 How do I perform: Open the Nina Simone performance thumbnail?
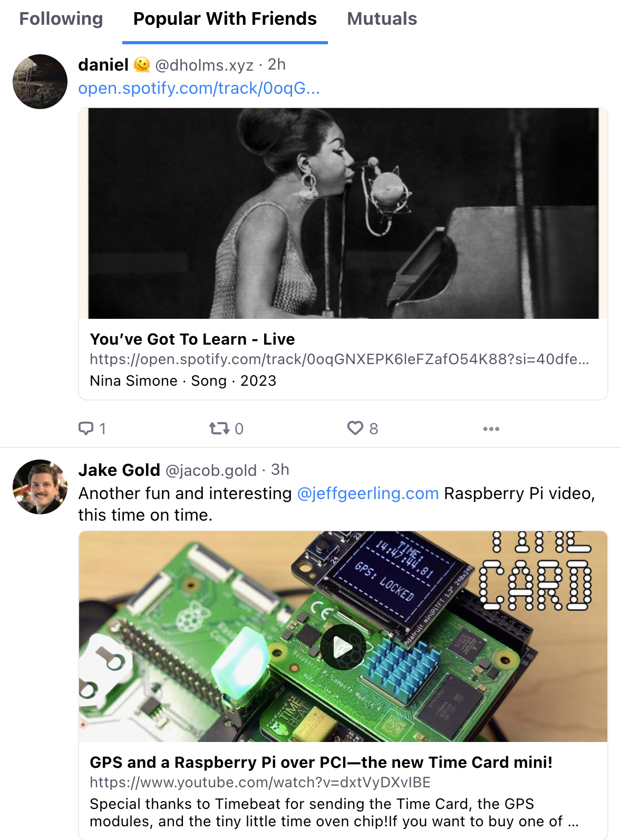point(343,213)
